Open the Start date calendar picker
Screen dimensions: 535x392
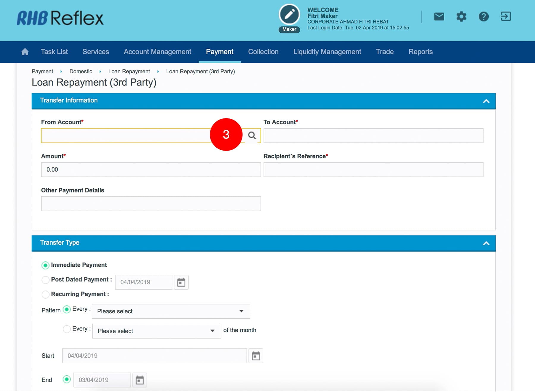[x=256, y=356]
